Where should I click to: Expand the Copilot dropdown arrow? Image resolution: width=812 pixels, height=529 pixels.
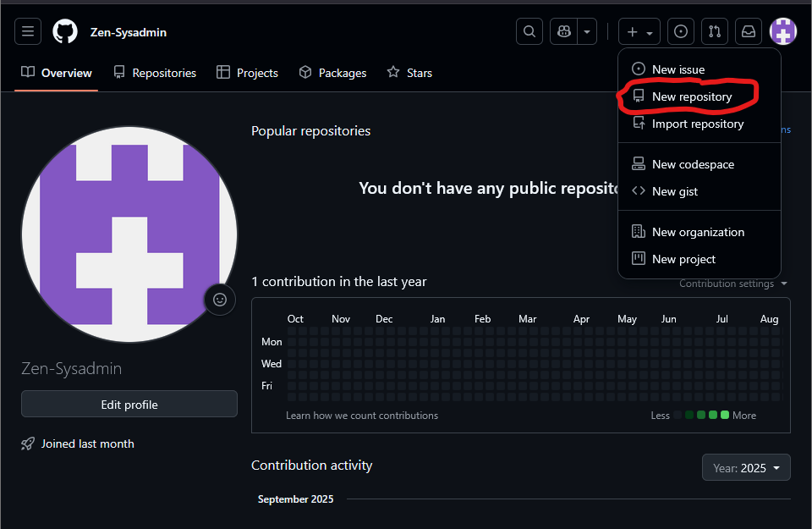[x=587, y=32]
